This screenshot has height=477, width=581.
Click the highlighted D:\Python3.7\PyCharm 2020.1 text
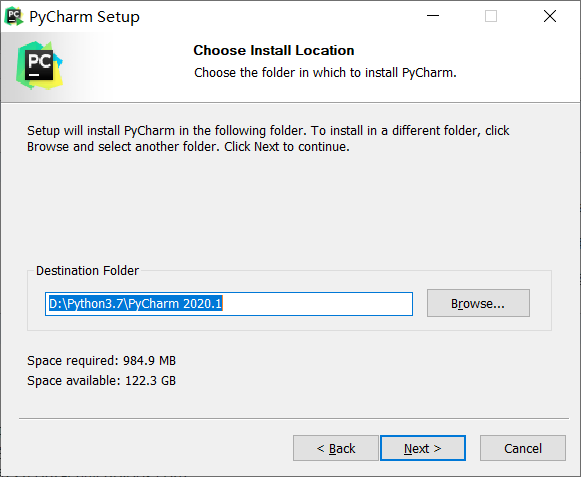click(136, 304)
